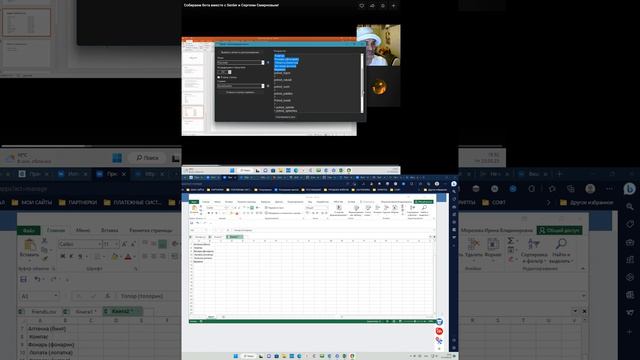Open the dropdown above the checkbox in dark dialog

pyautogui.click(x=240, y=62)
